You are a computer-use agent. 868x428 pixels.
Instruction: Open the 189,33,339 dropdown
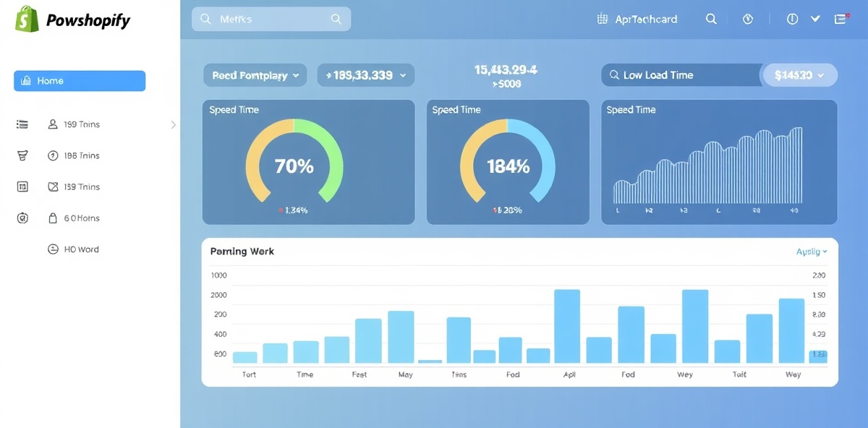pos(365,74)
